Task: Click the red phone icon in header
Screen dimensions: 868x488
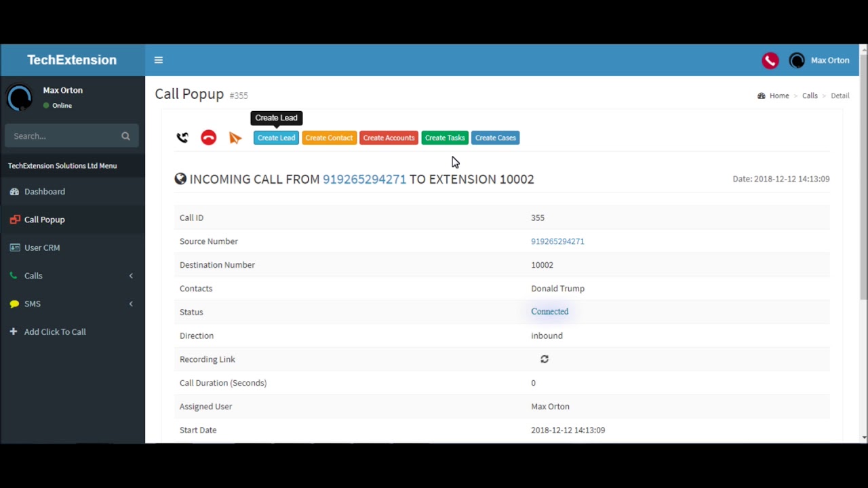Action: [770, 60]
